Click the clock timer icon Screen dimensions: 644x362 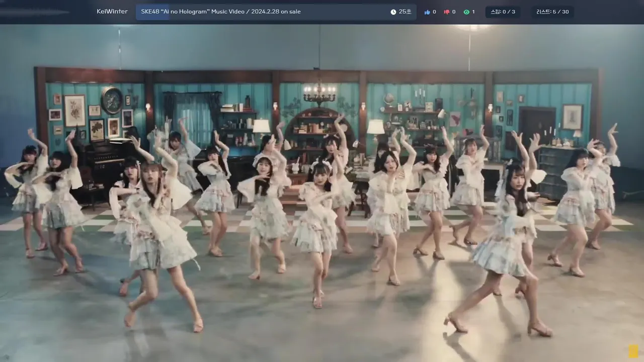tap(393, 12)
